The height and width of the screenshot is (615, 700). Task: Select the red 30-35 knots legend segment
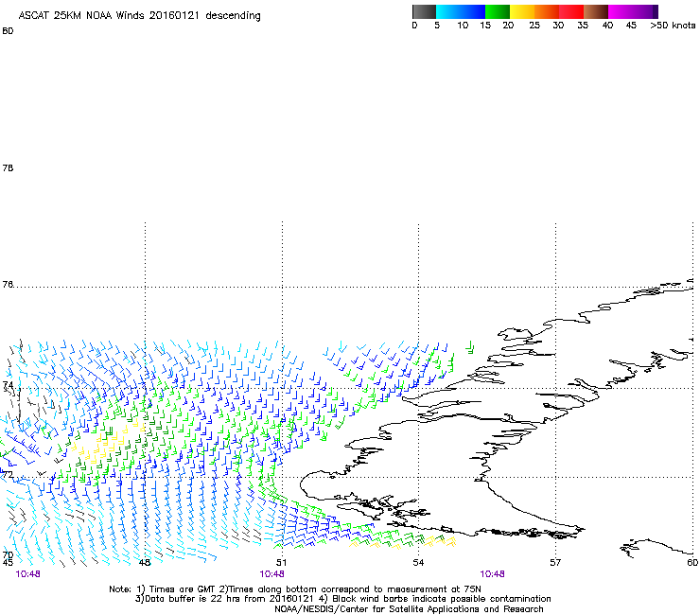click(x=571, y=11)
